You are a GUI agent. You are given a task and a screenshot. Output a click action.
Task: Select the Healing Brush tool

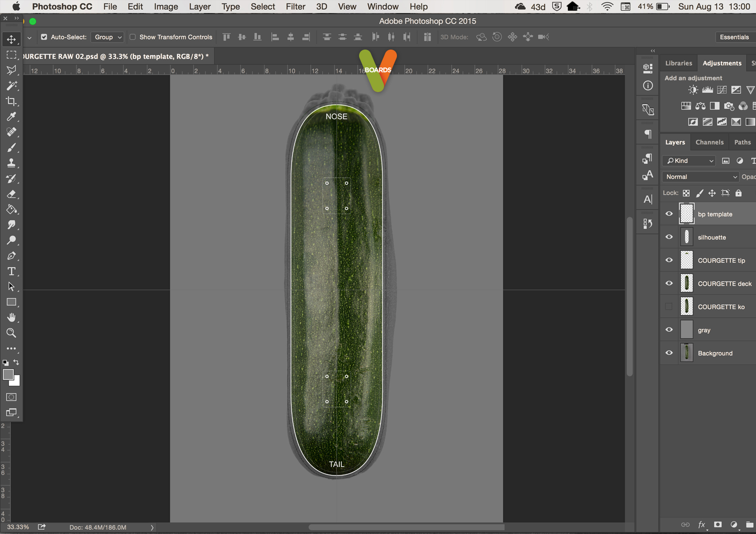[11, 132]
